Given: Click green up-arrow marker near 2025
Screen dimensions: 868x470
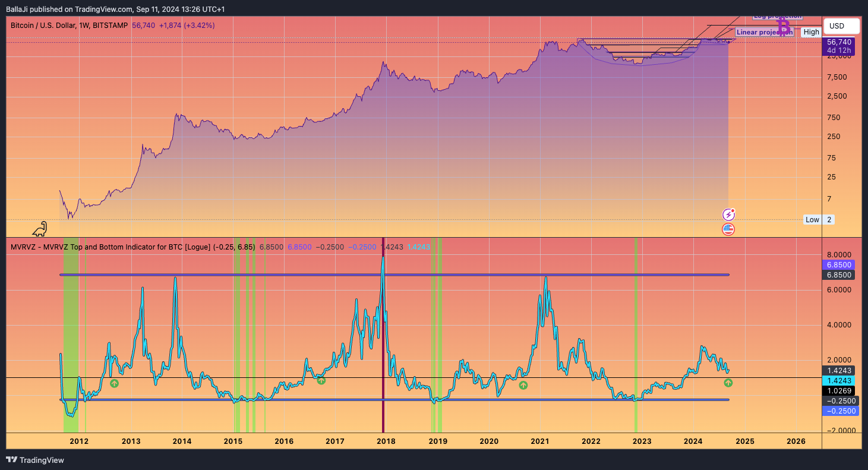Looking at the screenshot, I should (728, 383).
